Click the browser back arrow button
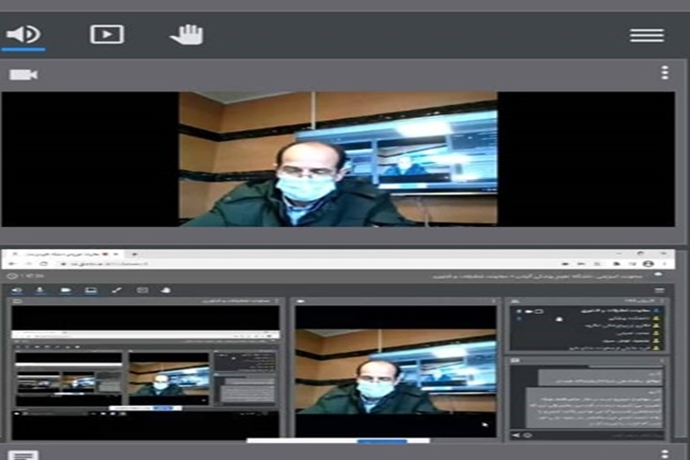The width and height of the screenshot is (690, 460). pos(12,264)
